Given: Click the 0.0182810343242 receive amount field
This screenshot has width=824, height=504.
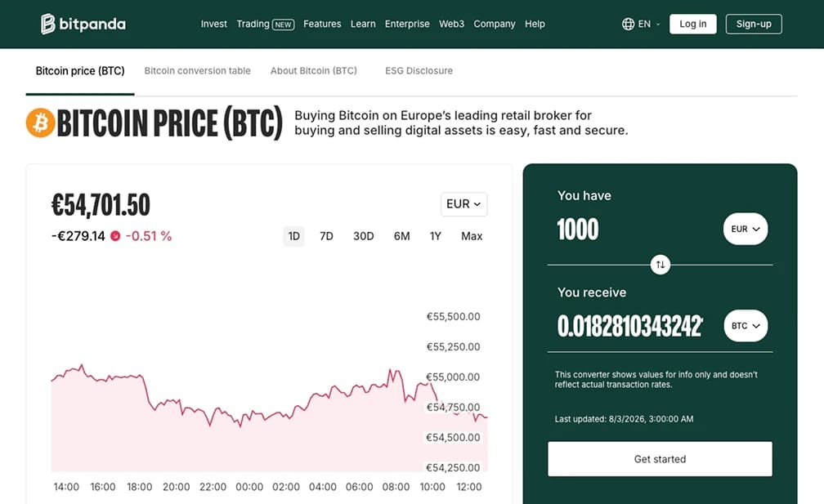Looking at the screenshot, I should point(630,326).
